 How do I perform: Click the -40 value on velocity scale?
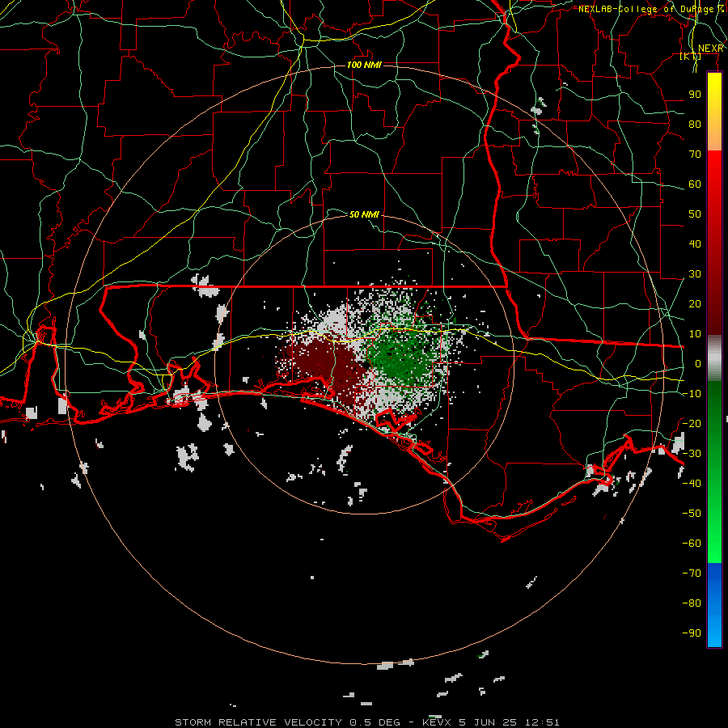692,484
